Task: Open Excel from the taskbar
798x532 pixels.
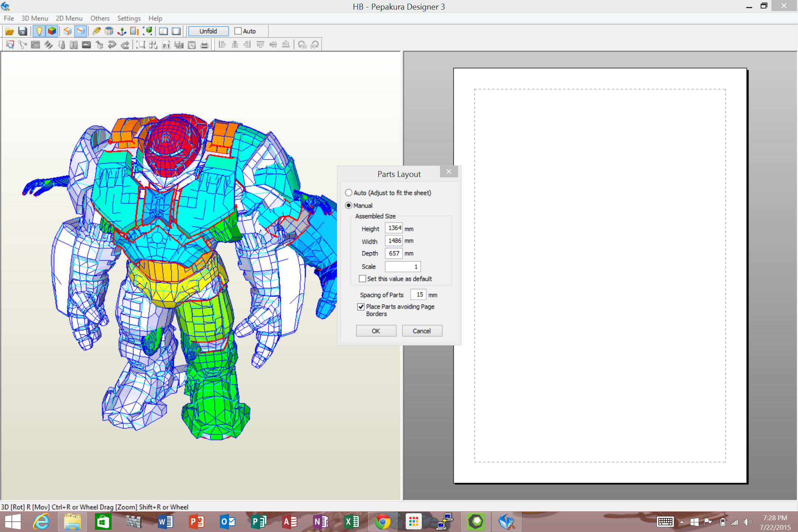Action: [352, 522]
